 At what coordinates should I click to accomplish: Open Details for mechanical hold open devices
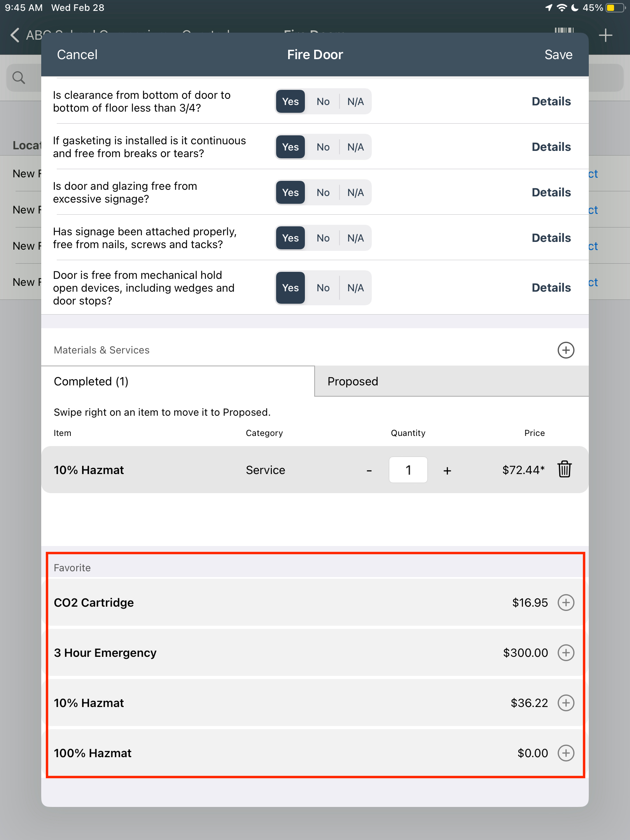[551, 288]
